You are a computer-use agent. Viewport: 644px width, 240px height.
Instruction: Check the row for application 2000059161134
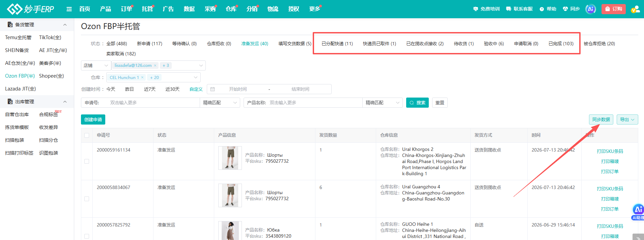pos(87,161)
